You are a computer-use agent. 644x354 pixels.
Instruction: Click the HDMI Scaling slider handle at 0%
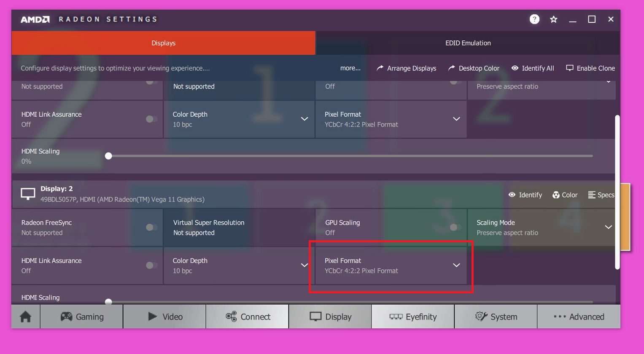(108, 156)
